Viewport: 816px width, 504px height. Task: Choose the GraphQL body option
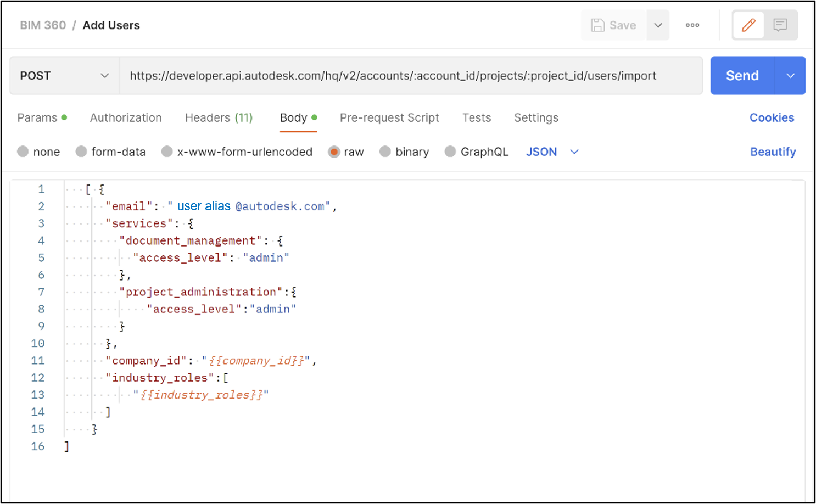tap(476, 152)
